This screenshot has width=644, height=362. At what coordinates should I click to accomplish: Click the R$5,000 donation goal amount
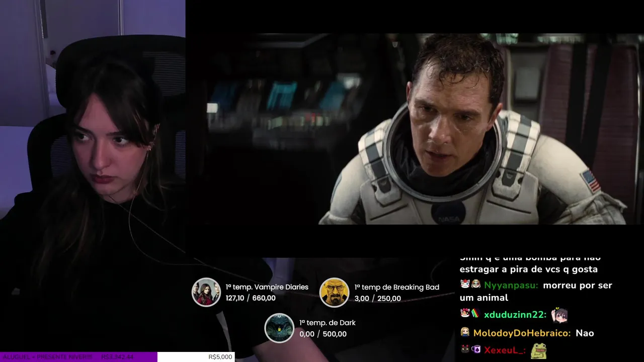point(220,357)
